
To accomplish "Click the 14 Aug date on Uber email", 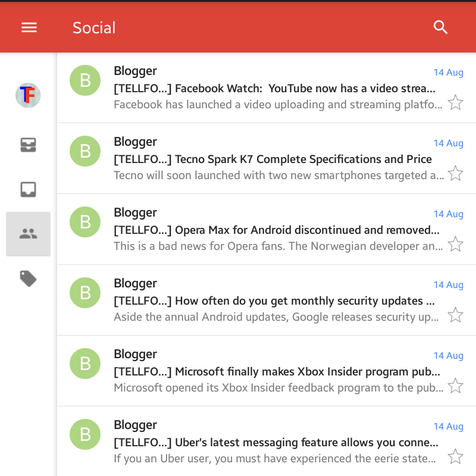I will click(x=448, y=426).
